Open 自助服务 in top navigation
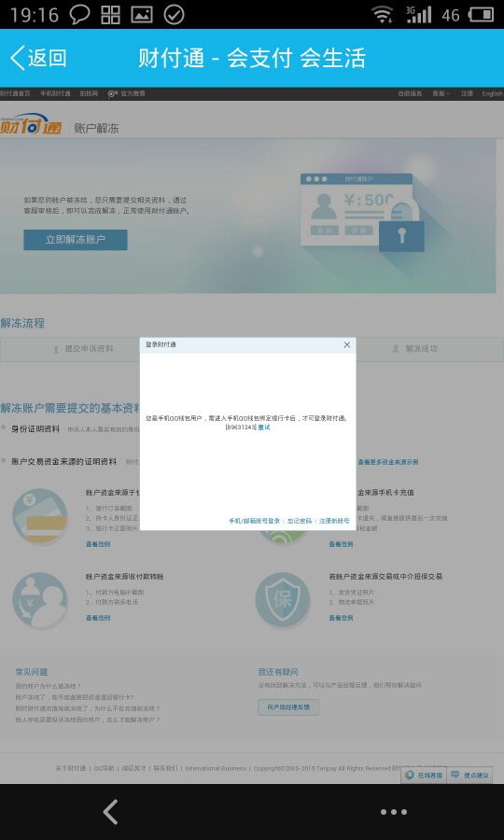Screen dimensions: 504x840 click(x=410, y=93)
